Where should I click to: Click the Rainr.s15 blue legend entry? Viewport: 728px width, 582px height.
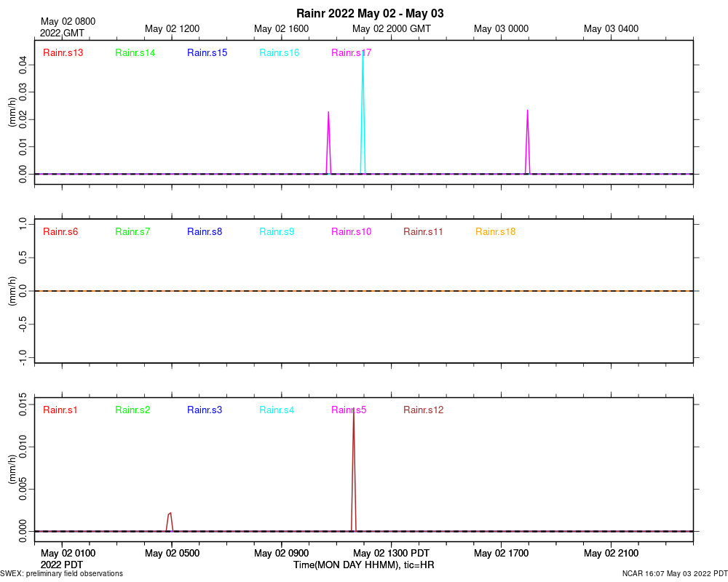[x=207, y=52]
